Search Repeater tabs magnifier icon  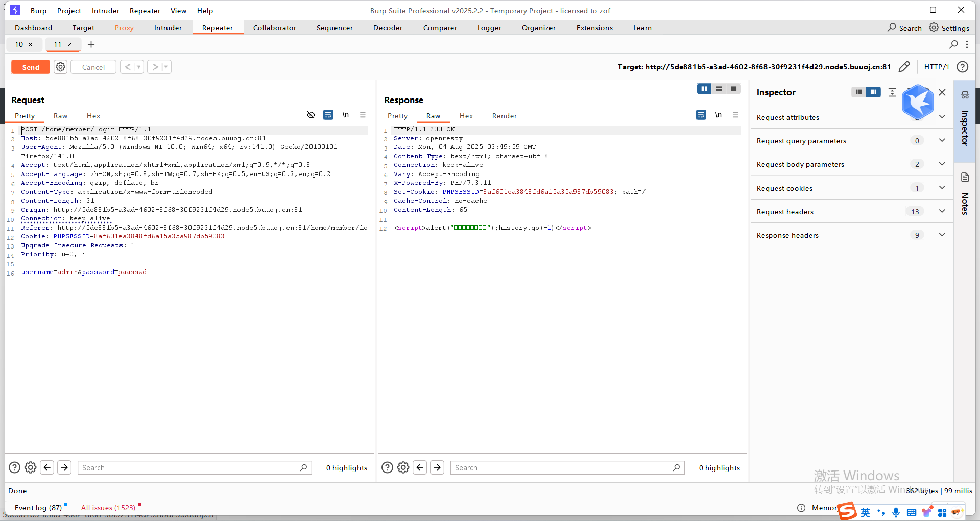[x=953, y=44]
